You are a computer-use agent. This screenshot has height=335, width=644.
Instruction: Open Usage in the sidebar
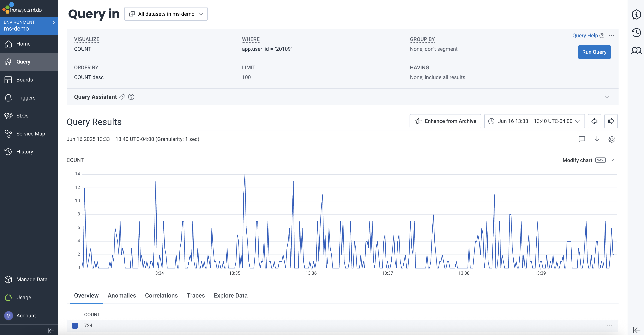tap(29, 298)
